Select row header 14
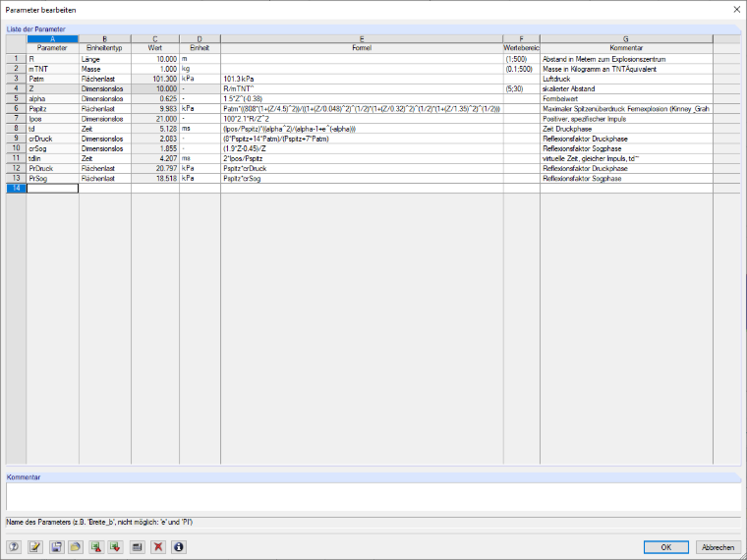747x560 pixels. click(16, 189)
